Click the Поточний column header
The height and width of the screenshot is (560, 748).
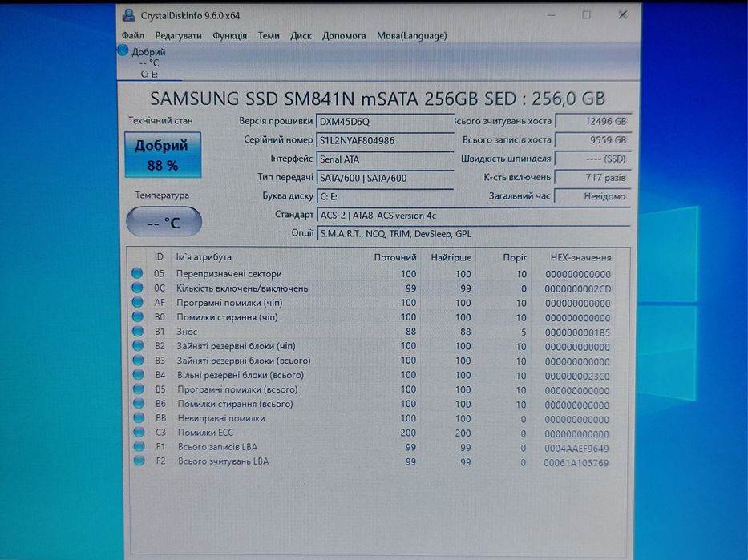tap(395, 257)
